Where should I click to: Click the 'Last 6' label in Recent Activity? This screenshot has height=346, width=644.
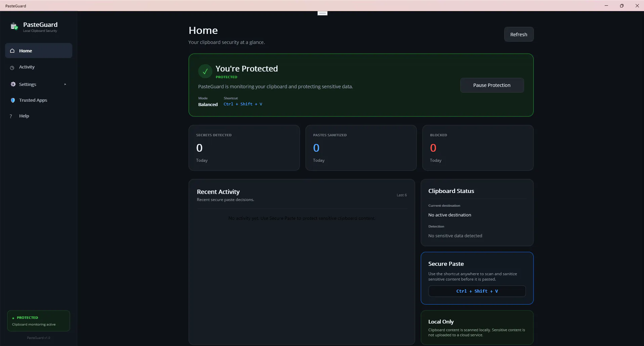[x=401, y=195]
